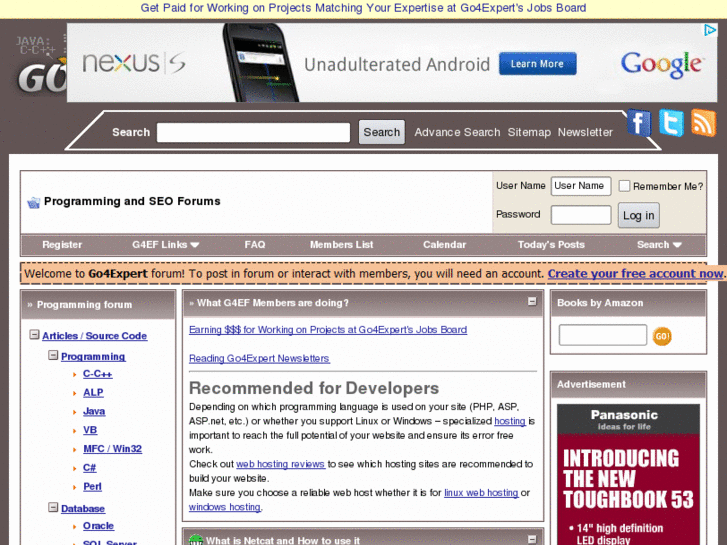The width and height of the screenshot is (727, 545).
Task: Focus the main site Search text field
Action: pos(253,132)
